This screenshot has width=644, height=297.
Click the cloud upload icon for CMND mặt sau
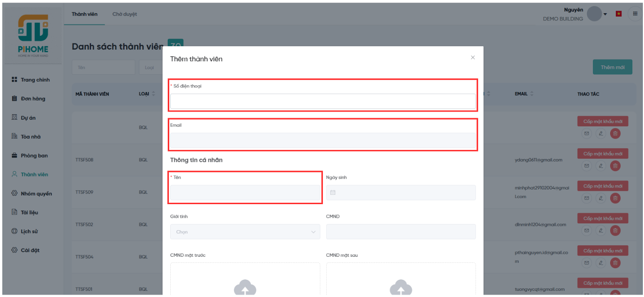pos(400,287)
